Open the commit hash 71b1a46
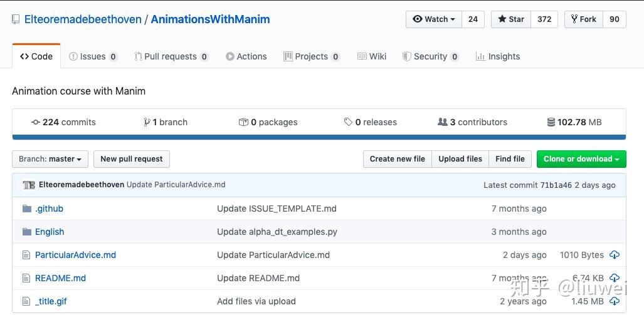The image size is (644, 315). (556, 185)
